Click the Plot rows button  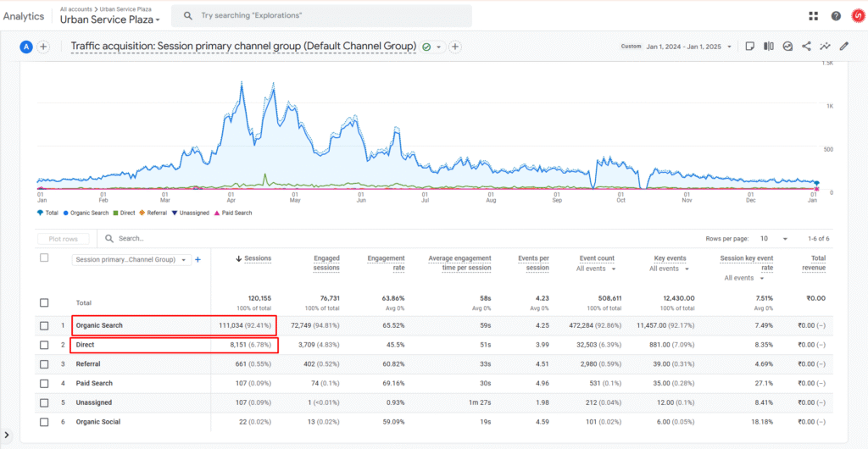coord(64,239)
